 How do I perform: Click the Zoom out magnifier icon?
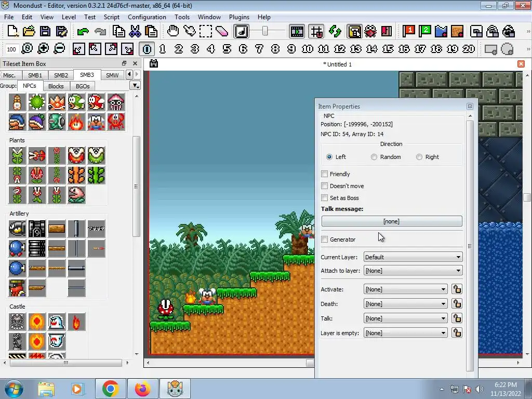click(x=59, y=49)
